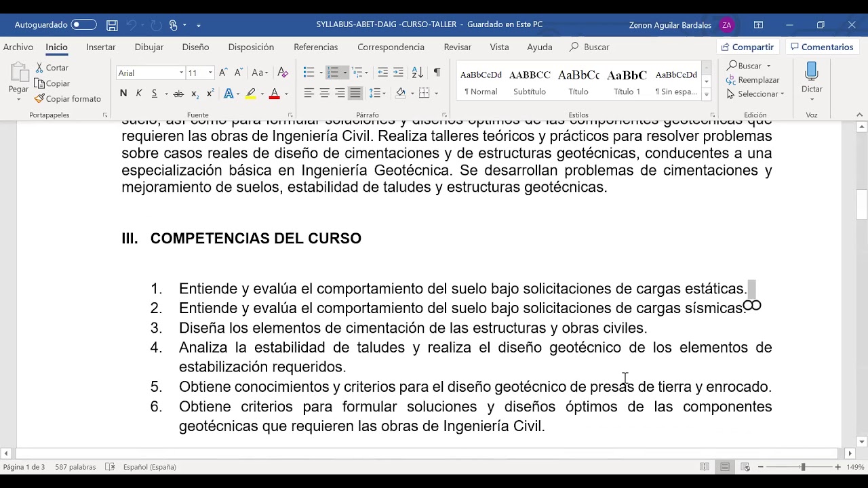Click the bullet list icon
The height and width of the screenshot is (488, 868).
(x=309, y=73)
